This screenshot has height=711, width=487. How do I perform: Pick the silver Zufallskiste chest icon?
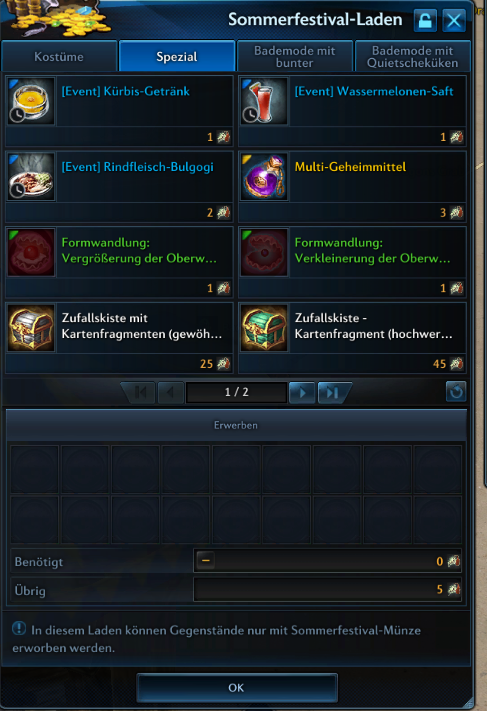(x=31, y=328)
